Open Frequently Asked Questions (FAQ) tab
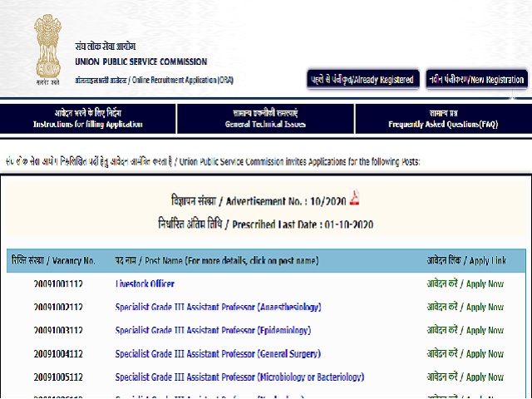This screenshot has height=399, width=532. tap(443, 119)
